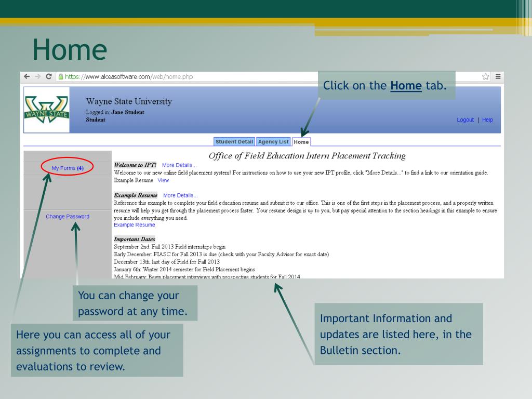Click the Logout link
532x399 pixels.
pos(465,120)
